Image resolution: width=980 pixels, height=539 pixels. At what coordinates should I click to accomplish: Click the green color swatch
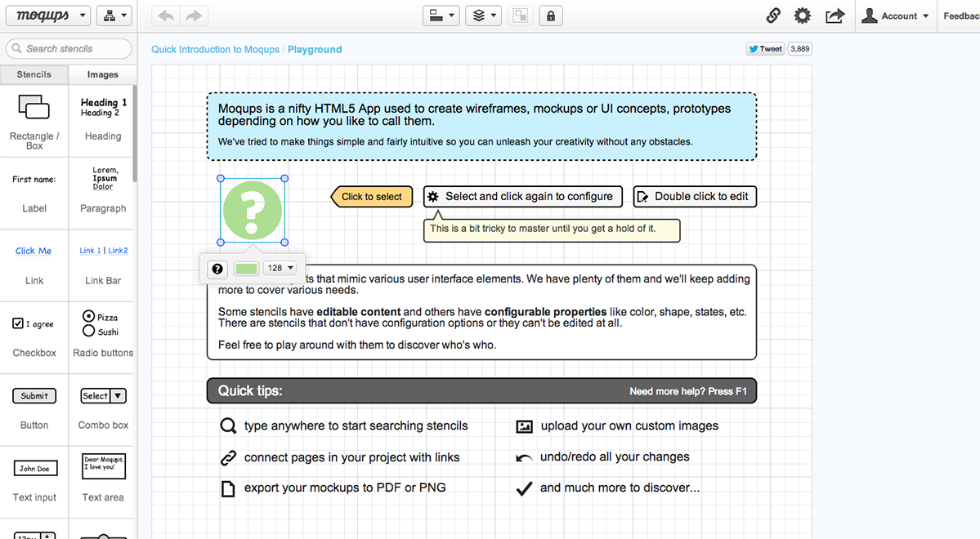coord(246,269)
